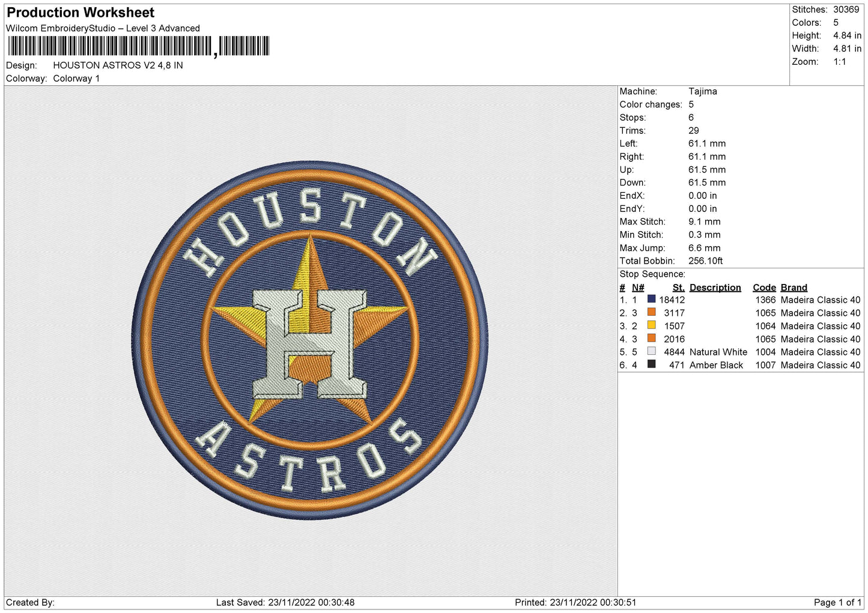Screen dimensions: 868x613
Task: Click design name HOUSTON ASTROS V2 4,8 IN
Action: pyautogui.click(x=118, y=65)
